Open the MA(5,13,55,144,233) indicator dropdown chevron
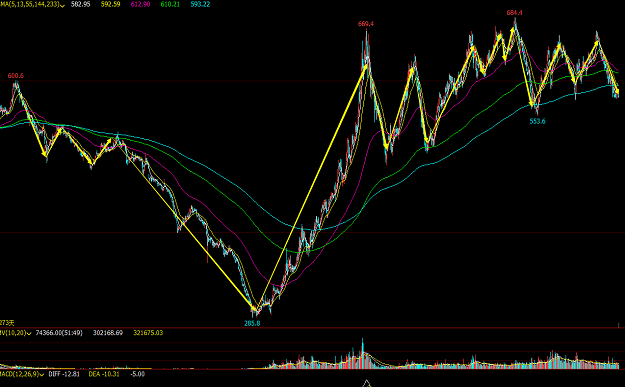The height and width of the screenshot is (387, 625). coord(63,6)
